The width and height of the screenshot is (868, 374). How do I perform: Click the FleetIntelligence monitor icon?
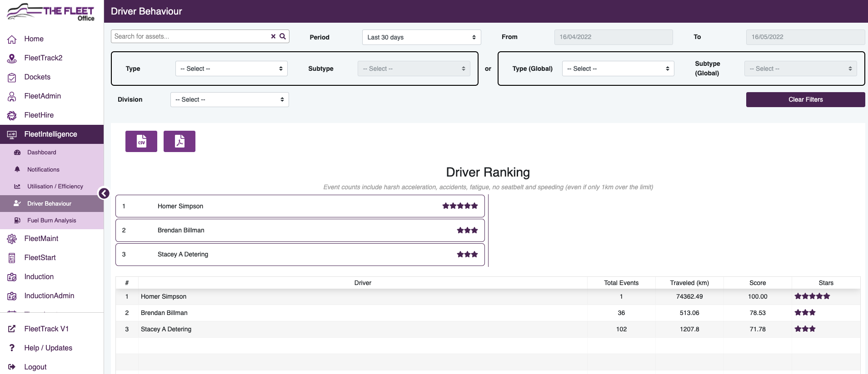click(x=12, y=134)
